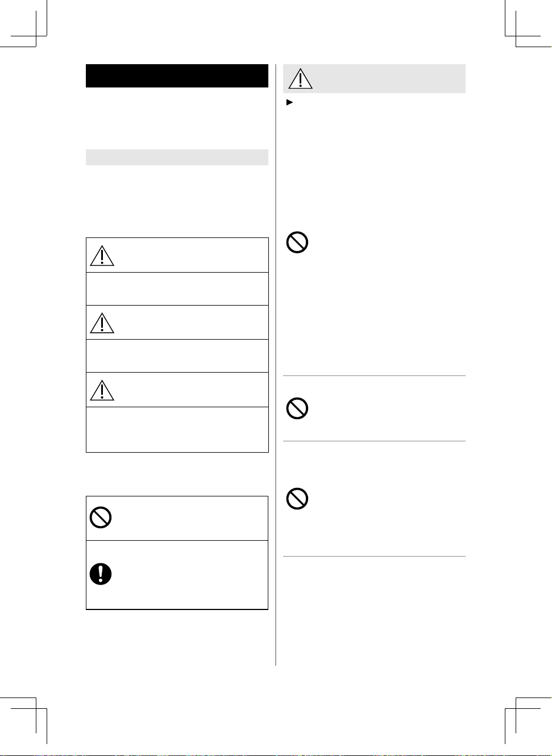Click the lowest prohibition symbol in the right column
Viewport: 552px width, 756px height.
[x=297, y=499]
